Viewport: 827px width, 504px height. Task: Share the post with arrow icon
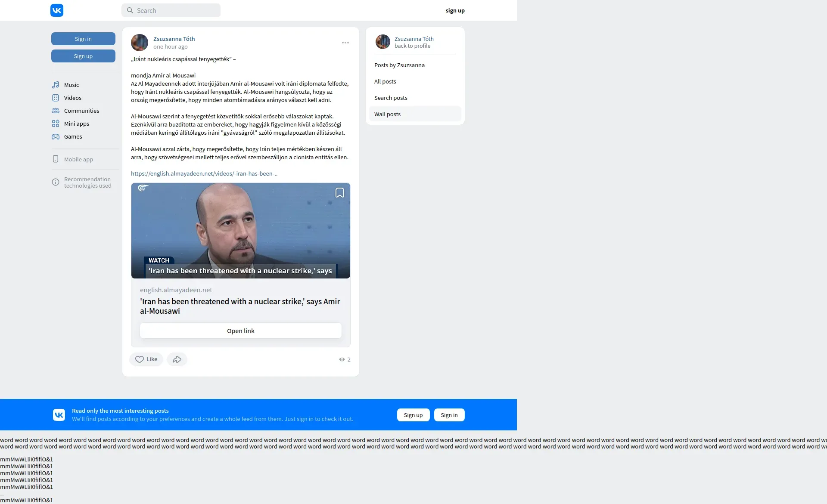pos(177,359)
